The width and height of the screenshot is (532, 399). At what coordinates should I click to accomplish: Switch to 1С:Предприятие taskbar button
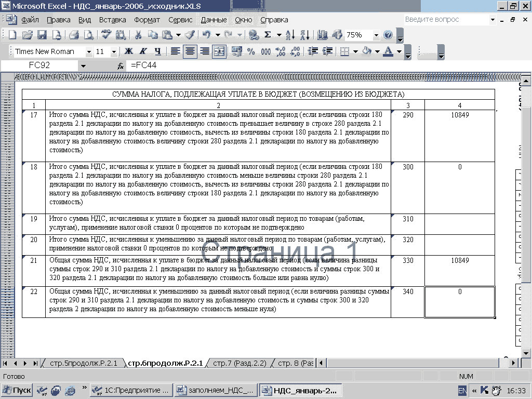click(x=130, y=390)
